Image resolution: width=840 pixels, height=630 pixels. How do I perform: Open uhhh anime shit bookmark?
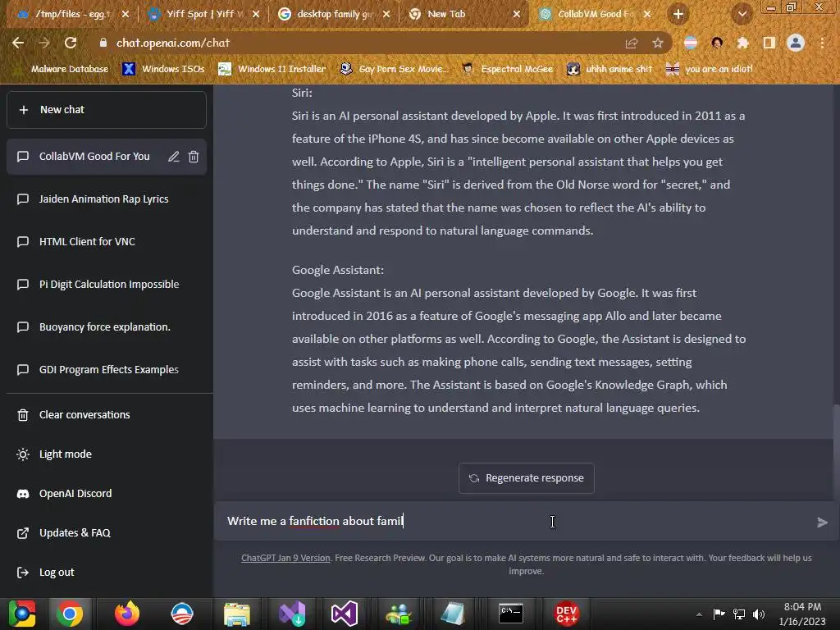[609, 69]
